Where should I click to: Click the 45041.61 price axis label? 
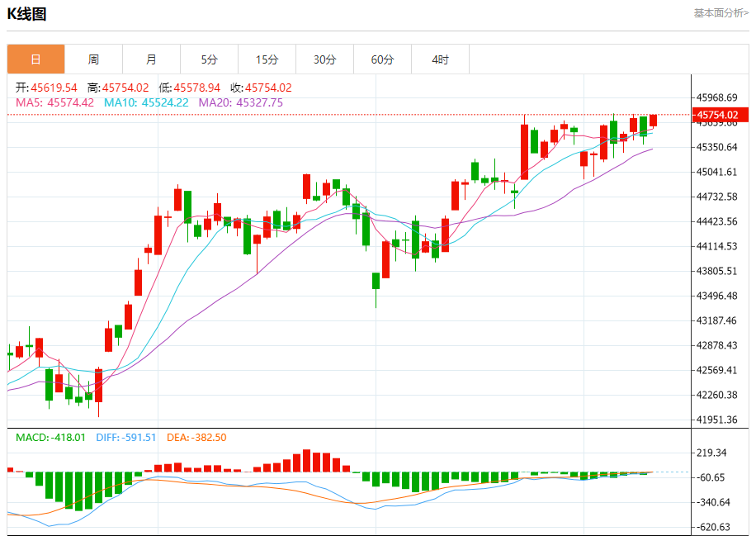[717, 172]
